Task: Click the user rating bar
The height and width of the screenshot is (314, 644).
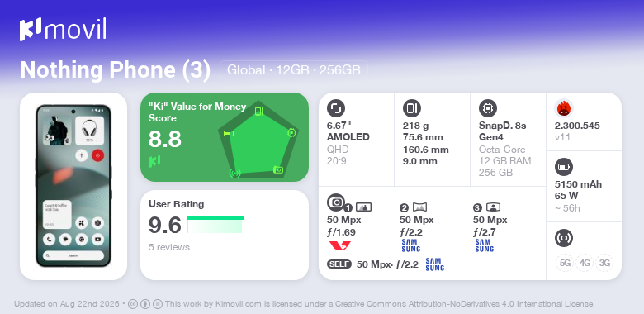Action: [x=215, y=226]
